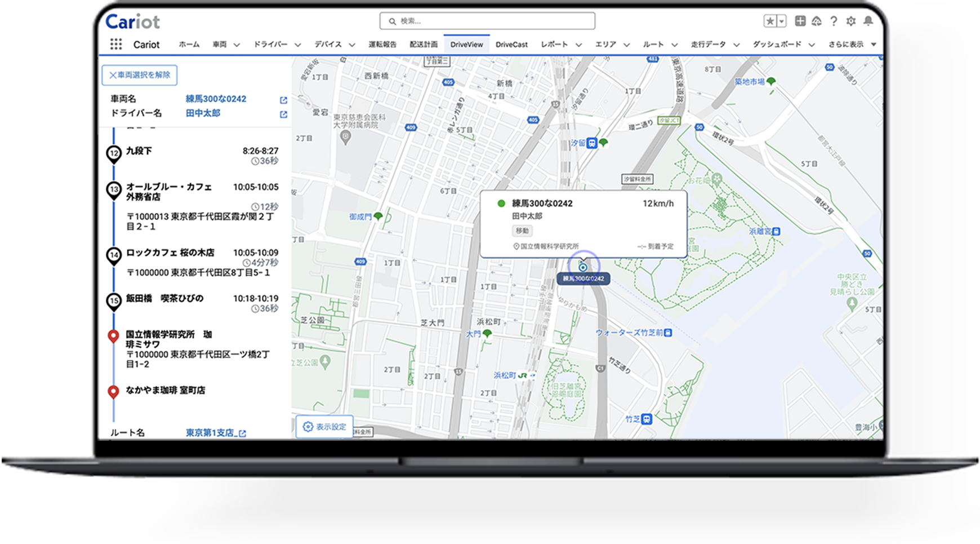Select stop 14 pin ロックカフェ 桜の木店
This screenshot has height=544, width=980.
click(114, 256)
